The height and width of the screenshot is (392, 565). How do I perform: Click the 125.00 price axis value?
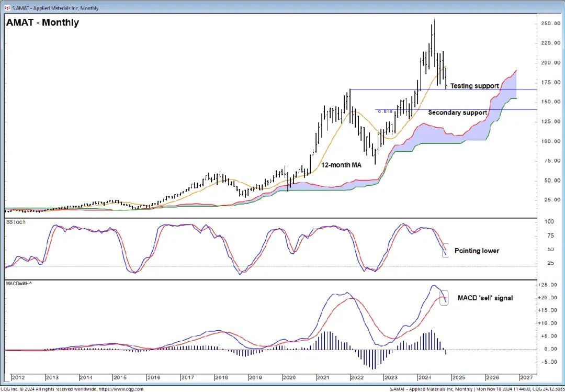pyautogui.click(x=550, y=122)
